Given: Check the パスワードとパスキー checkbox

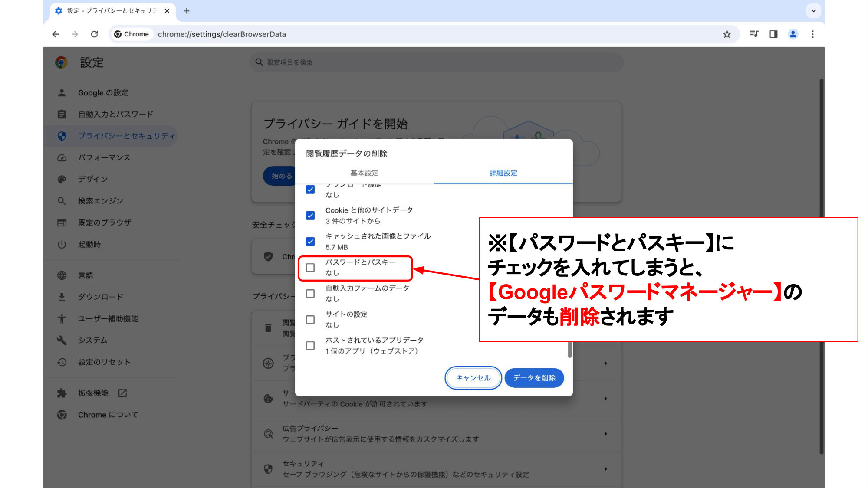Looking at the screenshot, I should click(310, 268).
